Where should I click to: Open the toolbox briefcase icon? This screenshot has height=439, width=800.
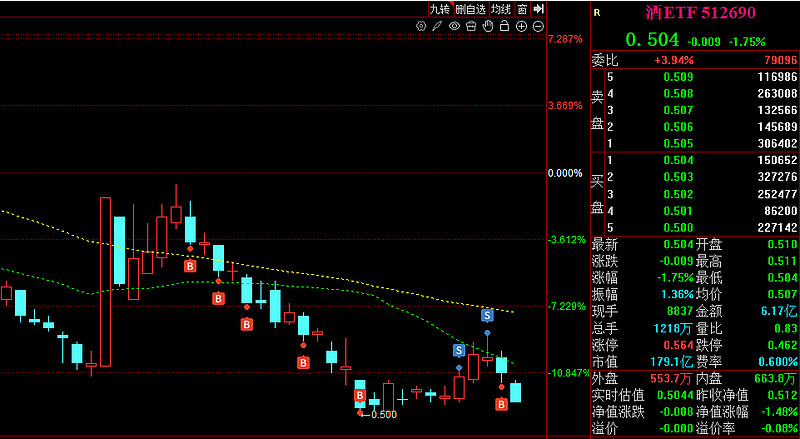click(x=471, y=26)
